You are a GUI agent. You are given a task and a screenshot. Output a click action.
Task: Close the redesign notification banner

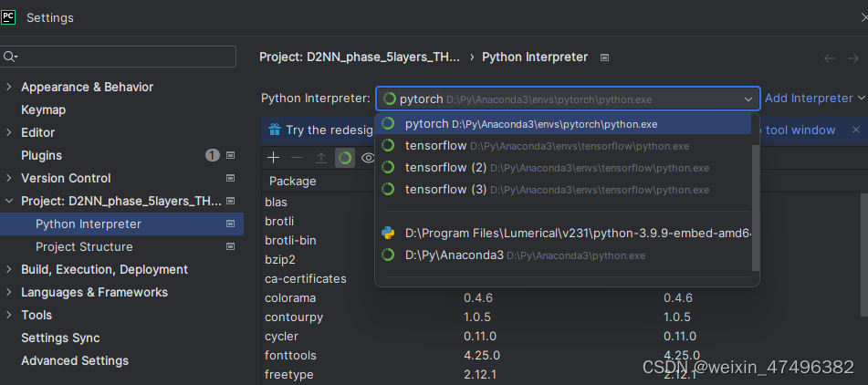coord(855,130)
